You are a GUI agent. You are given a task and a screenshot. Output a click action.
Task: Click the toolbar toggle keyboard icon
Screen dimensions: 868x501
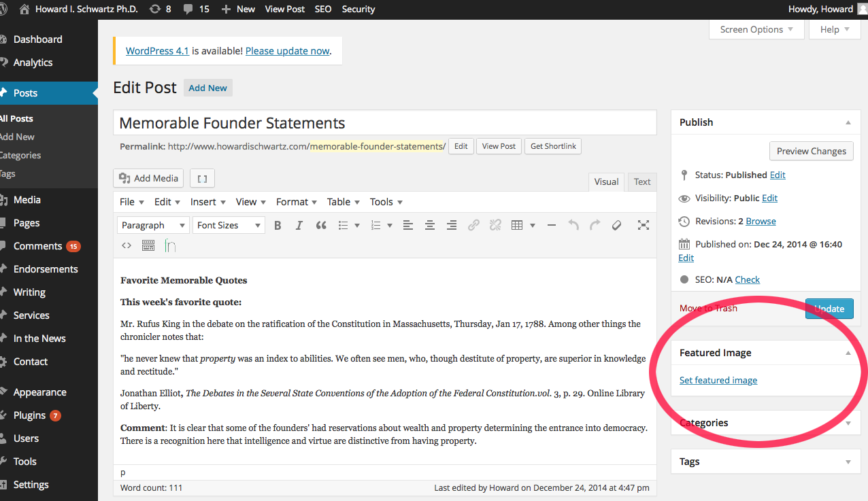point(148,245)
